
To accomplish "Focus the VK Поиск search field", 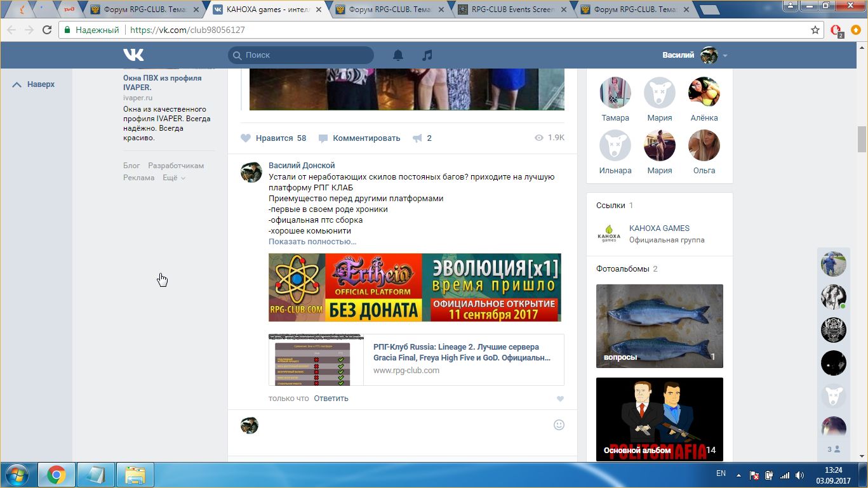I will click(x=301, y=55).
